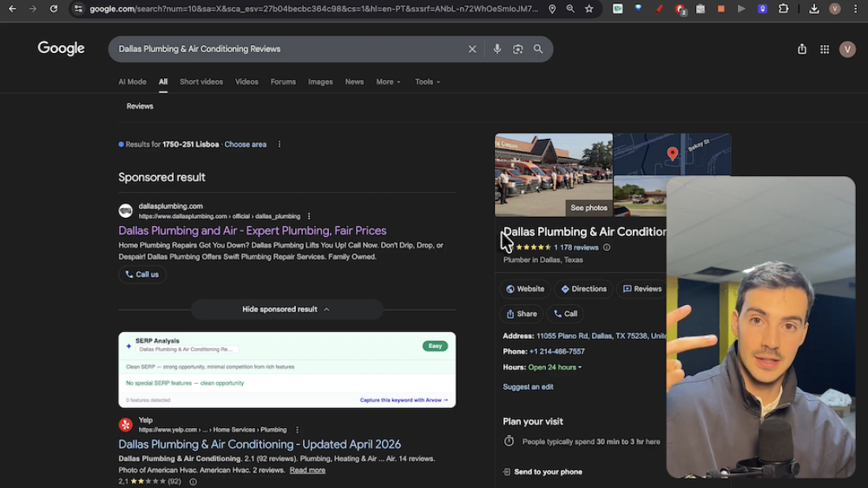Screen dimensions: 868x488
Task: Click the microphone icon for voice search
Action: tap(497, 49)
